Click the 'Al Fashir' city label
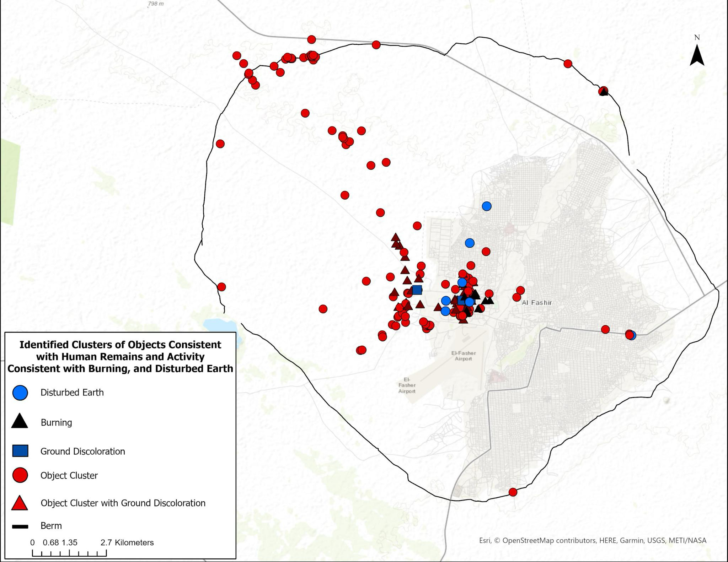 pyautogui.click(x=537, y=303)
